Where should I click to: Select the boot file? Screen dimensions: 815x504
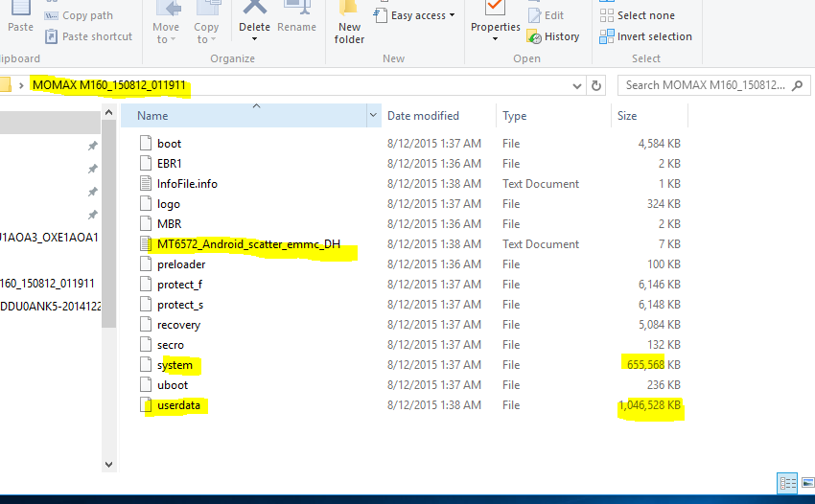tap(169, 144)
